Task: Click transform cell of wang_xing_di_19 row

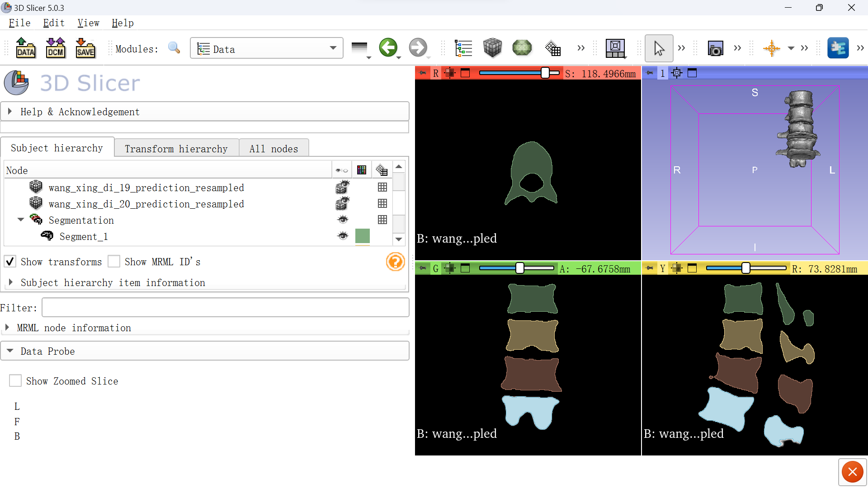Action: coord(382,187)
